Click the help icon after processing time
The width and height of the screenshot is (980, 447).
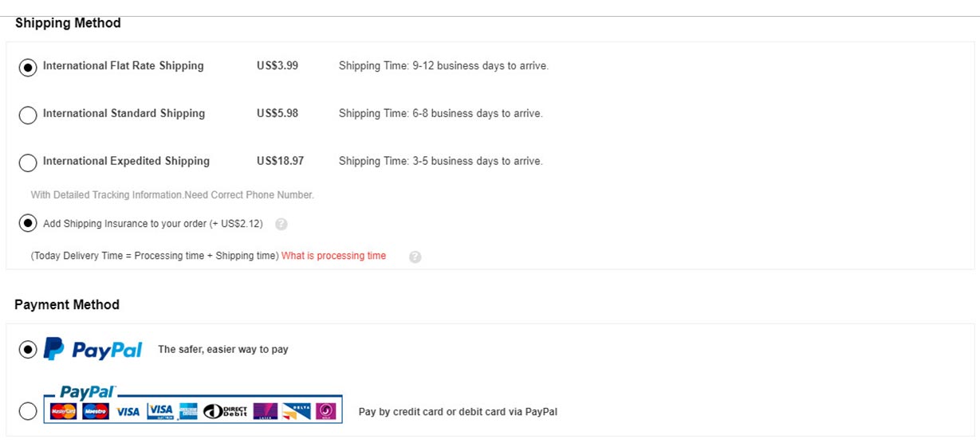pos(415,257)
